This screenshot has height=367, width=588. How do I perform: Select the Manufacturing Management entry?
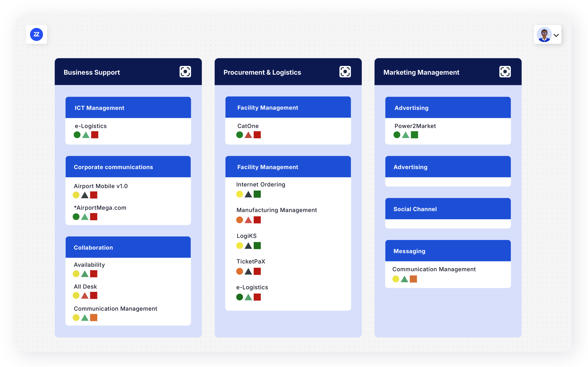tap(276, 210)
